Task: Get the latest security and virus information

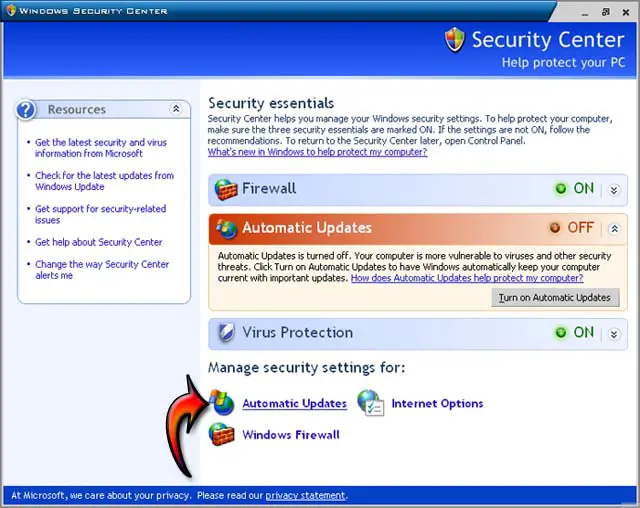Action: tap(101, 148)
